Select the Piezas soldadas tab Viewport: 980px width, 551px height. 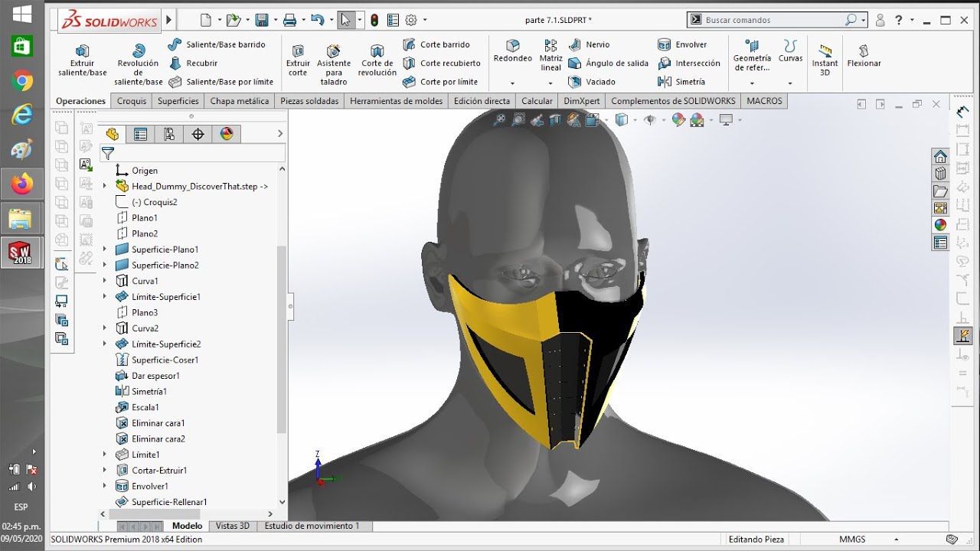click(x=309, y=101)
